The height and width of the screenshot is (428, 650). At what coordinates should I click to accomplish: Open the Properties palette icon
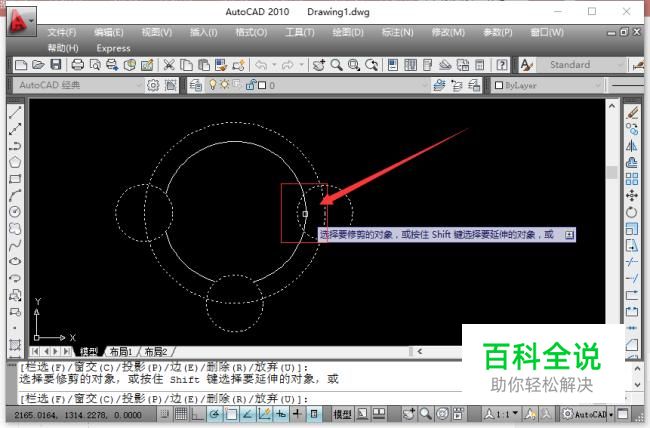[x=393, y=65]
